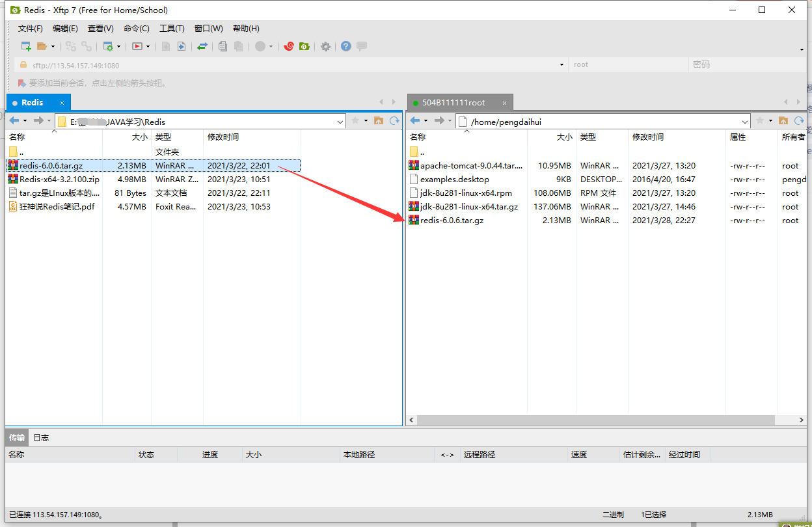Click the gray globe toolbar icon

[x=260, y=46]
